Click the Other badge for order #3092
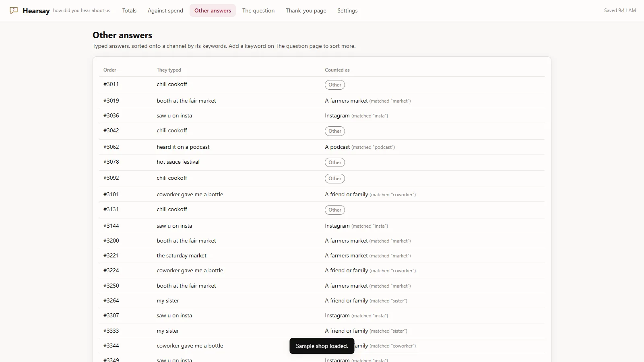644x362 pixels. [x=335, y=179]
